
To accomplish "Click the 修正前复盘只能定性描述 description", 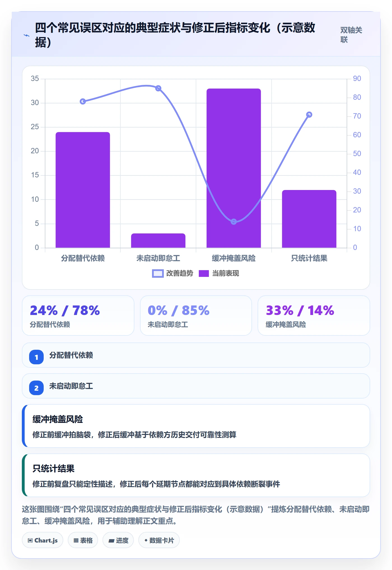I will coord(156,484).
